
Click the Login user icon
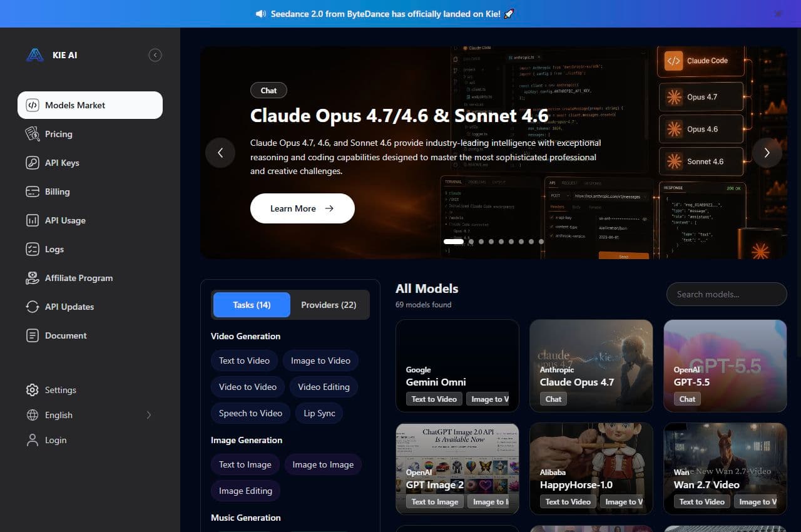click(32, 440)
